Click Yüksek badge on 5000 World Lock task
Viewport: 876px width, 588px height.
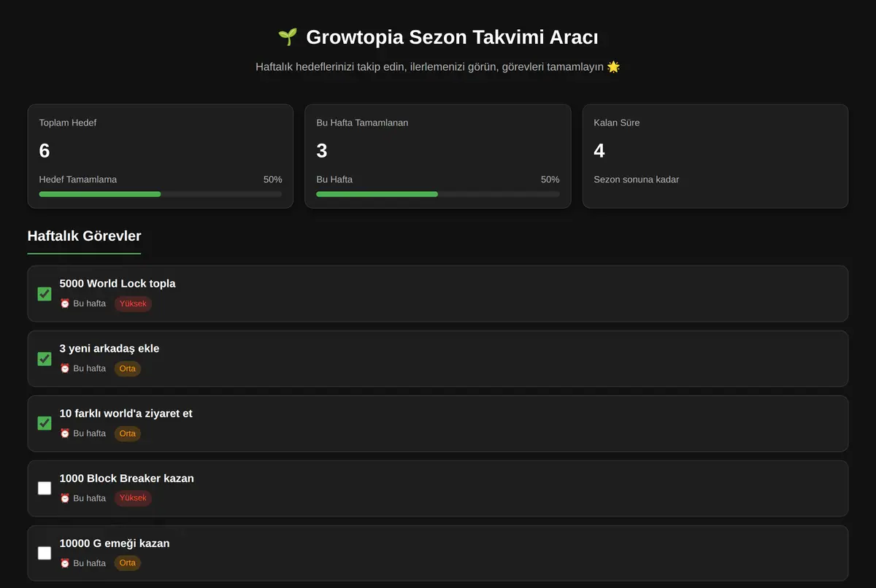point(133,303)
